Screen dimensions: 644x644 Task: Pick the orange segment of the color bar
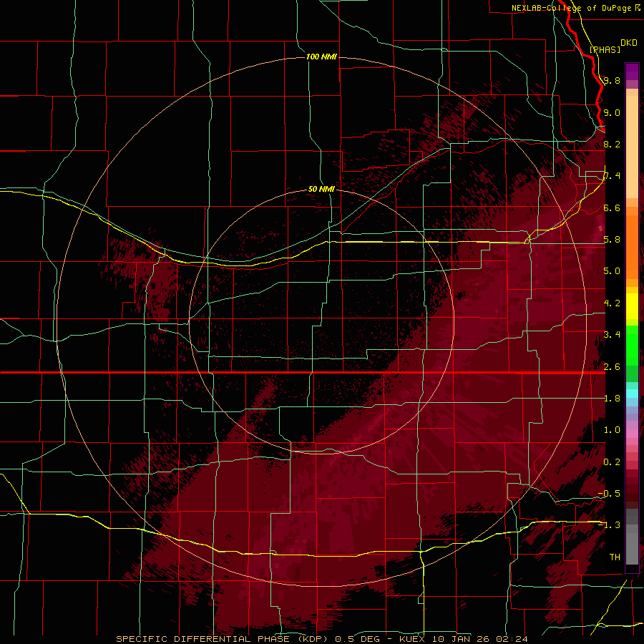pyautogui.click(x=632, y=243)
